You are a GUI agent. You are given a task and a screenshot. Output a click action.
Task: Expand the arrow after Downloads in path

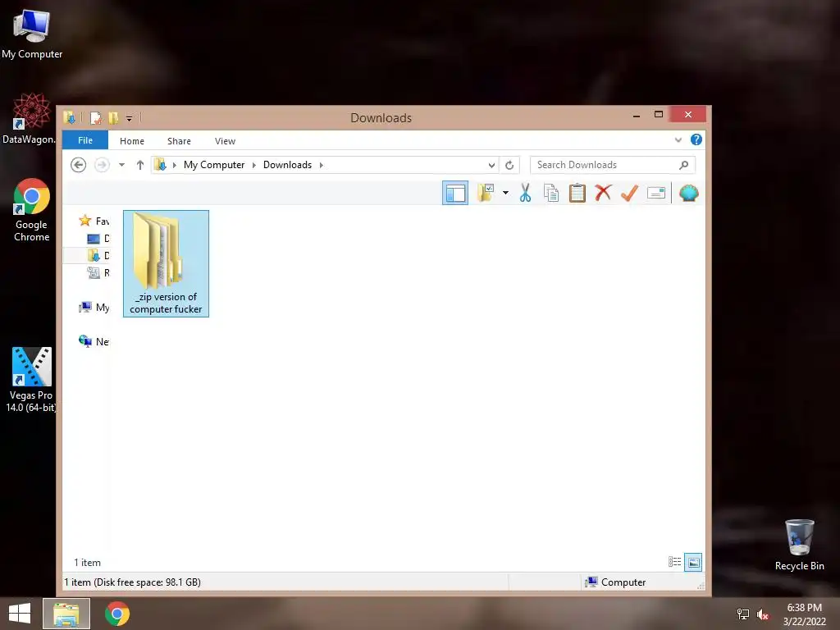(x=322, y=165)
